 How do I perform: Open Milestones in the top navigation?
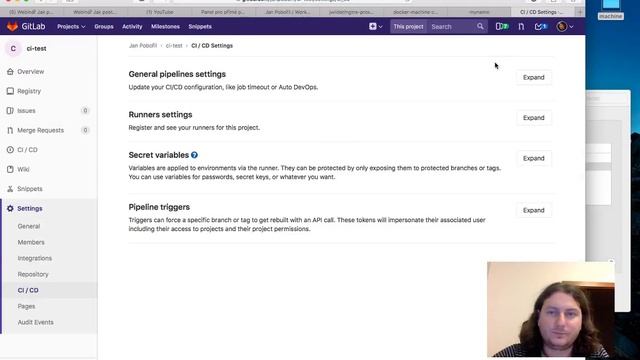coord(165,27)
